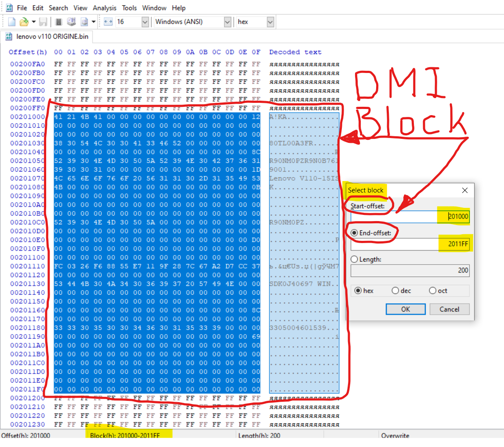The width and height of the screenshot is (504, 447).
Task: Click the Start-offset input field
Action: (410, 216)
